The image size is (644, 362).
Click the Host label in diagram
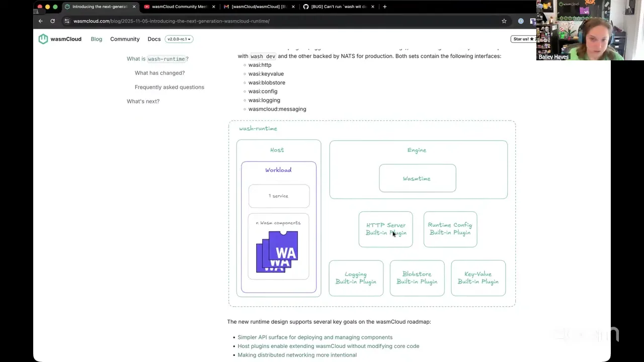(x=277, y=150)
